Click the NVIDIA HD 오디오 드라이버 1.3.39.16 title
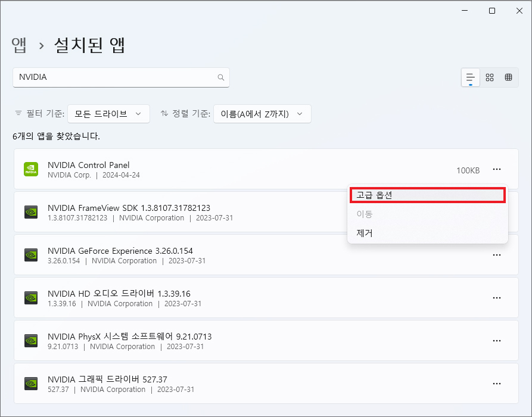 tap(119, 294)
